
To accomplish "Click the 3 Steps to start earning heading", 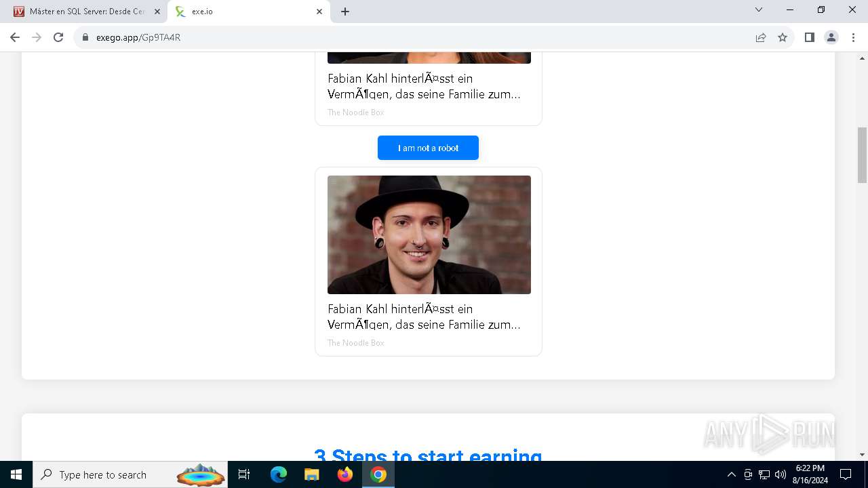I will 428,455.
